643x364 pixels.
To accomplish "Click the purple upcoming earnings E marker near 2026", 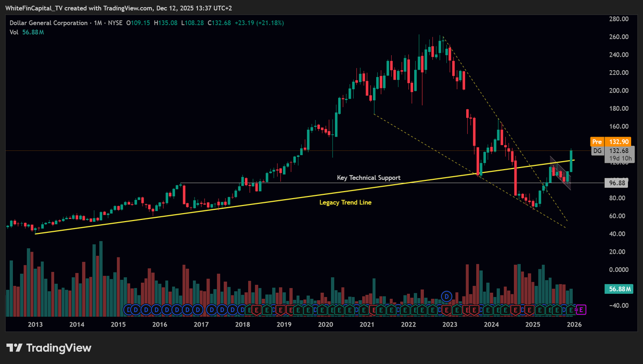I will coord(580,309).
